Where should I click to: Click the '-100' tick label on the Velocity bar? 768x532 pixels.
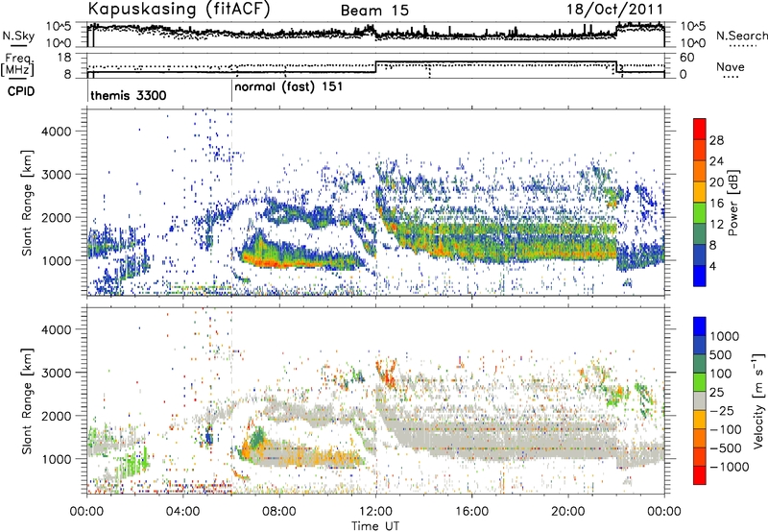click(725, 429)
